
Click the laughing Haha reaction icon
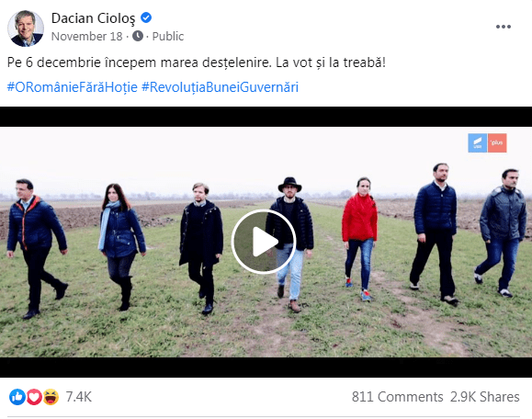click(51, 397)
